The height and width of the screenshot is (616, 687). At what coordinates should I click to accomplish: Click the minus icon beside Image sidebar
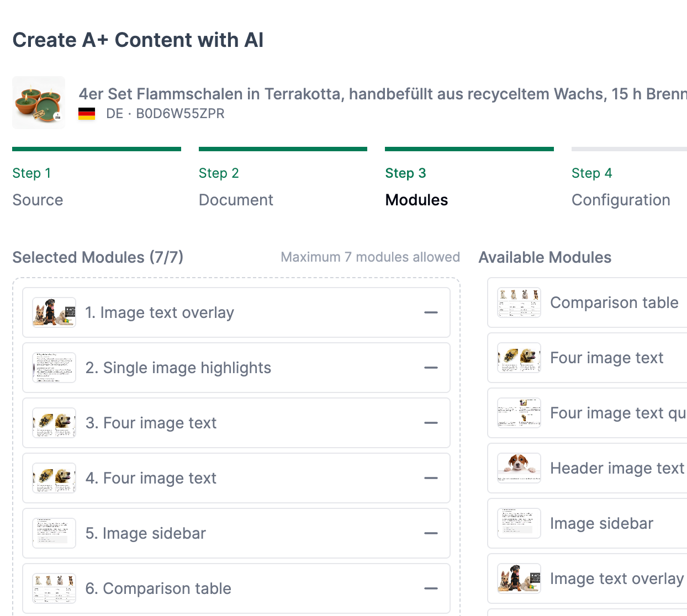coord(431,533)
